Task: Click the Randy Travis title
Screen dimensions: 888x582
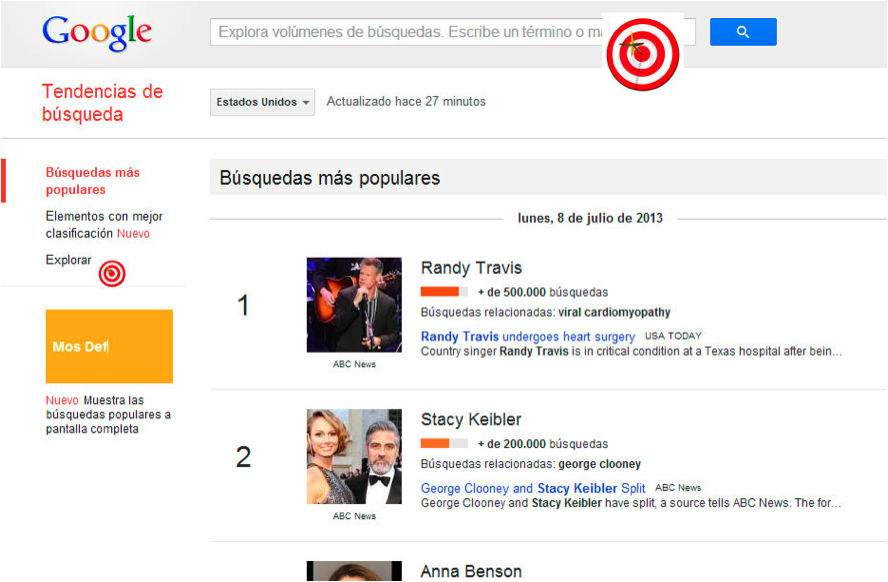Action: point(471,268)
